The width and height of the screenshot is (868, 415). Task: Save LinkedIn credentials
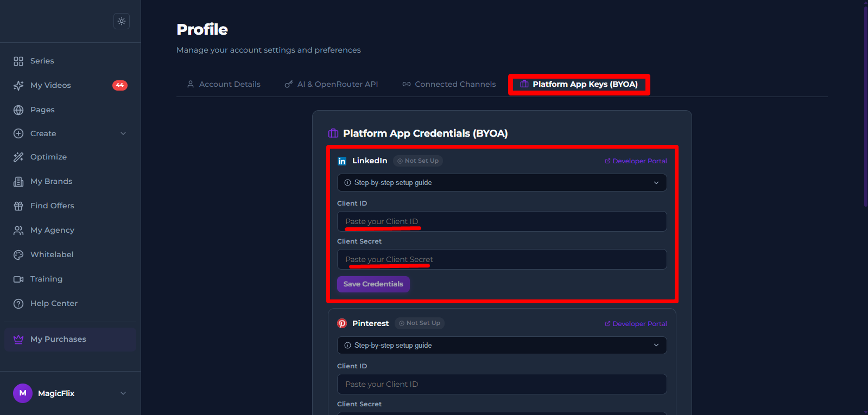373,284
